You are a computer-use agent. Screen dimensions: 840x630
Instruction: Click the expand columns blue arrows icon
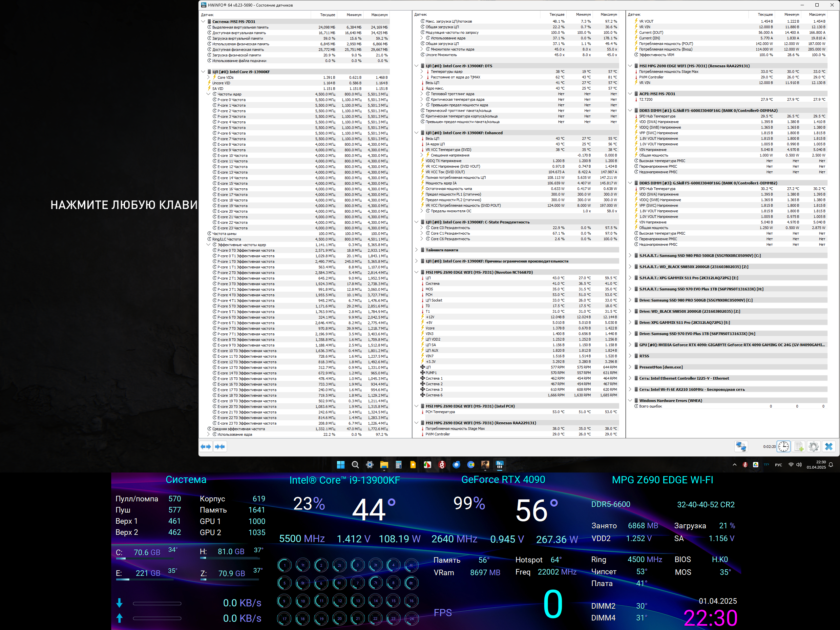[x=206, y=447]
